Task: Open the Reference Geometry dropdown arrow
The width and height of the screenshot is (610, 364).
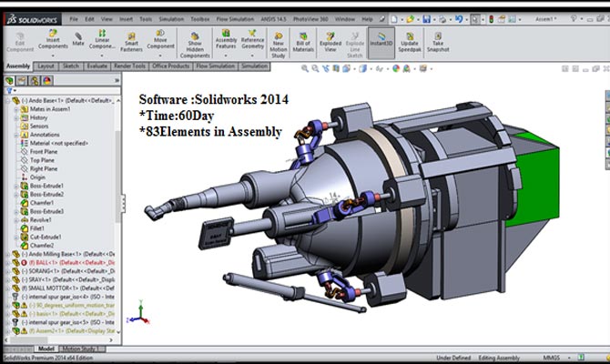Action: [x=252, y=56]
